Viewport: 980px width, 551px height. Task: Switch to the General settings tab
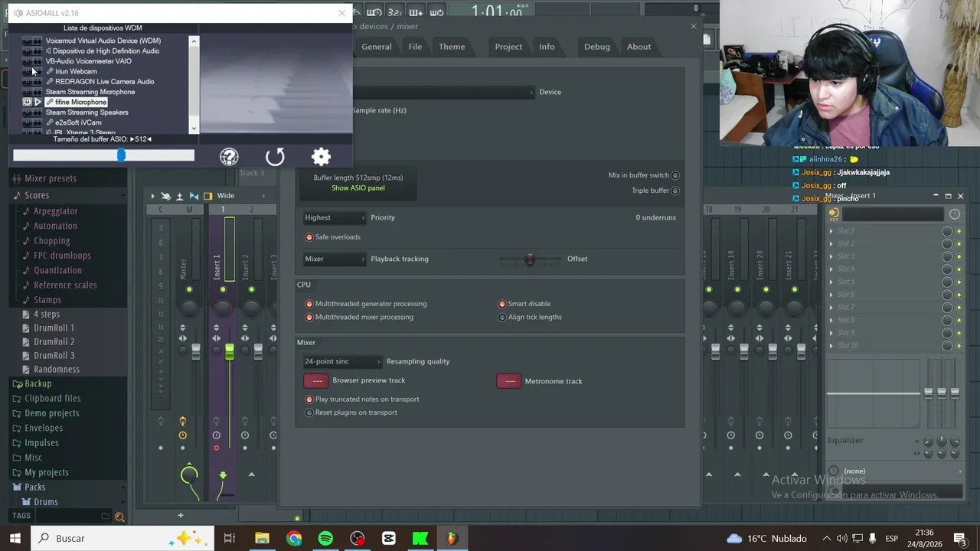coord(377,47)
